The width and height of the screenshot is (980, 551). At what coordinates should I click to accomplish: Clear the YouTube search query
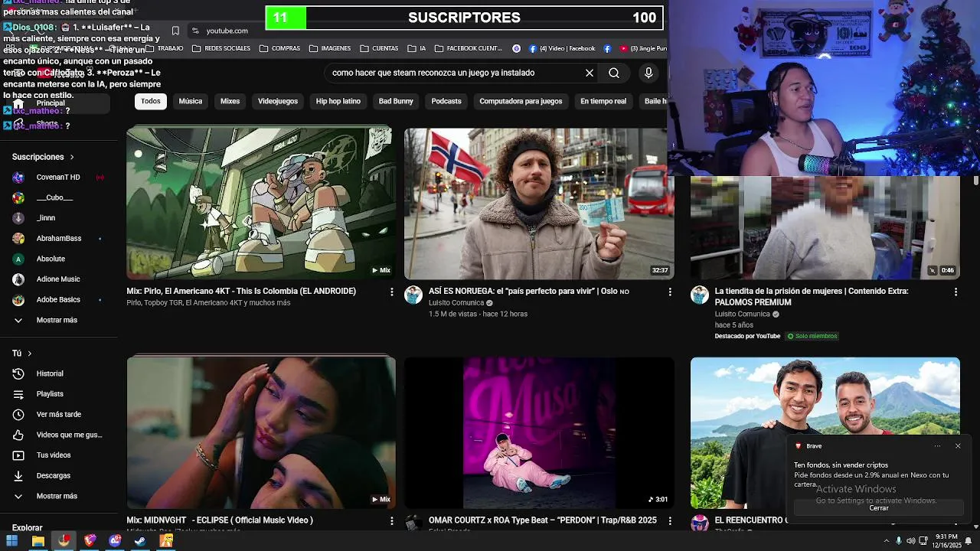point(590,73)
